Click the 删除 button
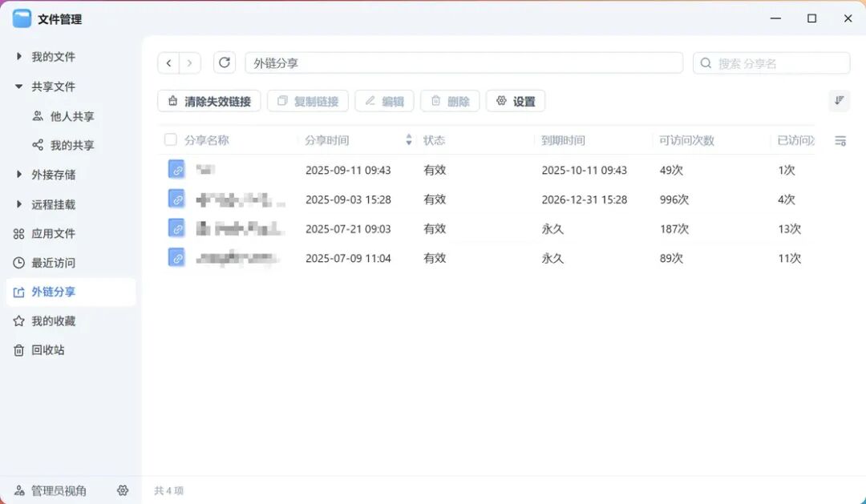866x504 pixels. tap(450, 101)
